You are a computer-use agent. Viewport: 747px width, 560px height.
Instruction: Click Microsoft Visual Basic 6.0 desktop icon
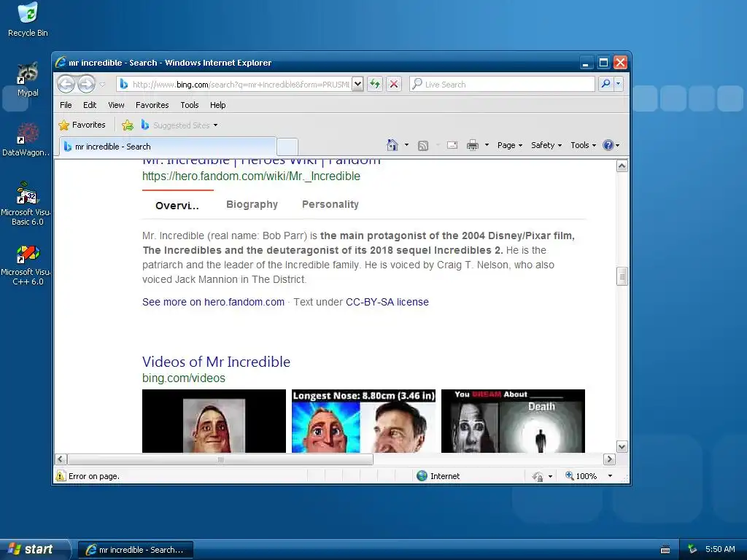(27, 203)
